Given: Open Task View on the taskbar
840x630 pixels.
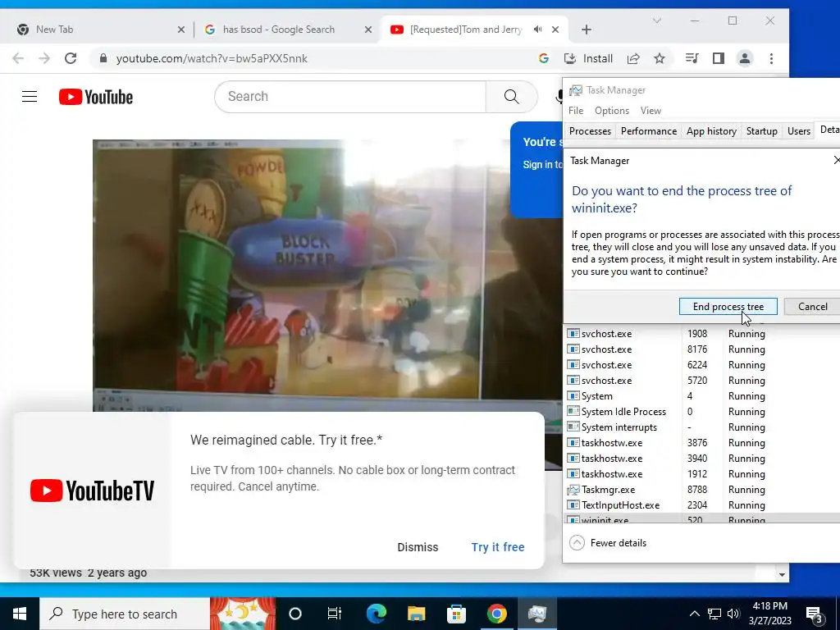Looking at the screenshot, I should pyautogui.click(x=335, y=614).
